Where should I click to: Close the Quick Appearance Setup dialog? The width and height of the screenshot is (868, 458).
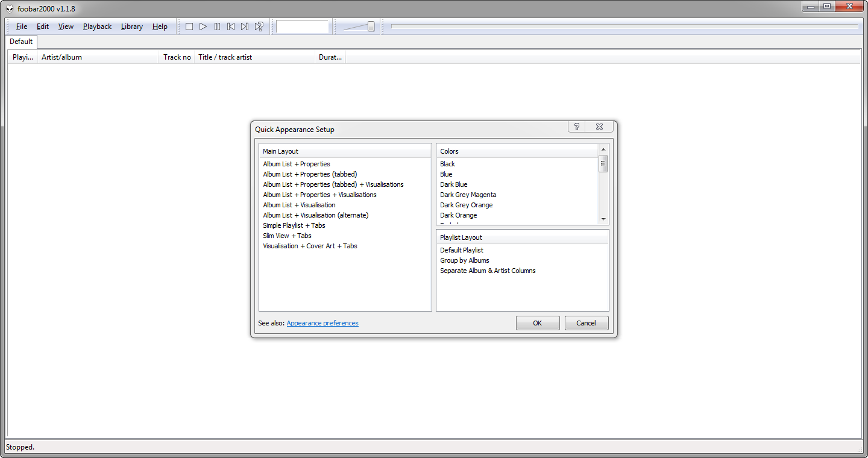pyautogui.click(x=599, y=127)
